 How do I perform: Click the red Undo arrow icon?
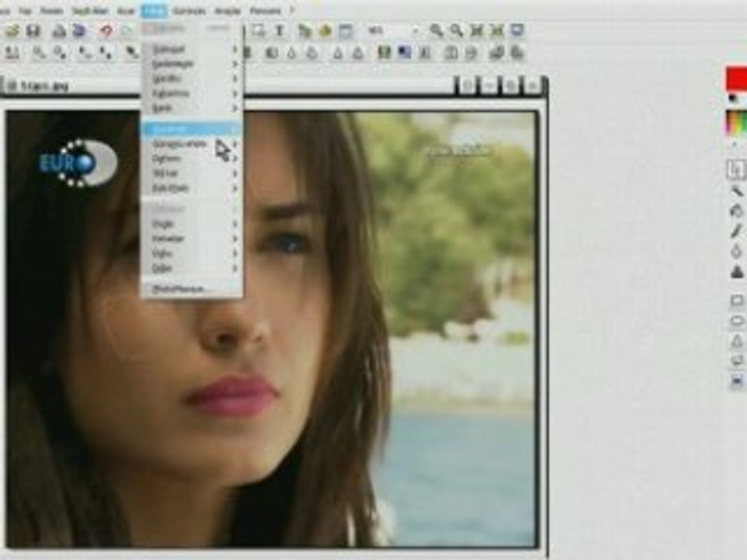coord(106,31)
